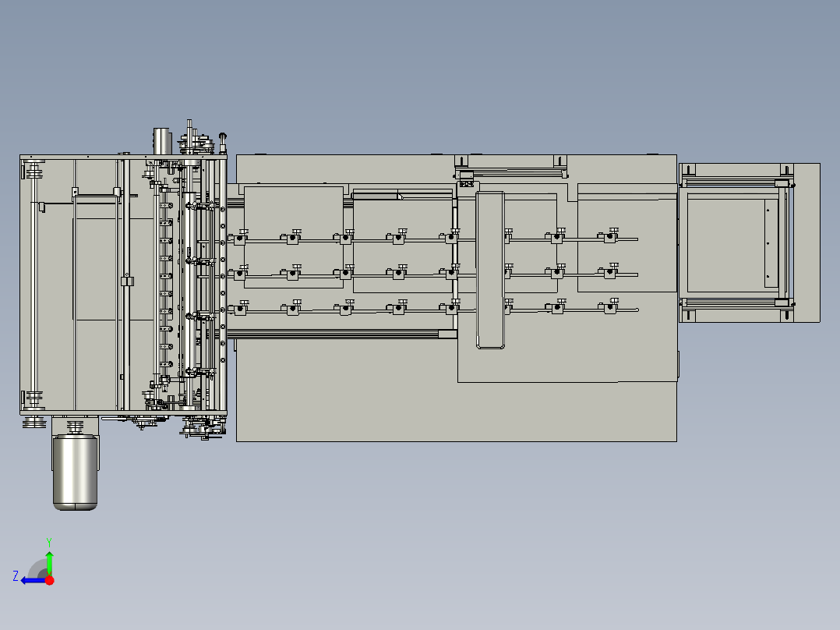
Task: Pick the small bracket on left frame's vertical rod
Action: click(127, 281)
